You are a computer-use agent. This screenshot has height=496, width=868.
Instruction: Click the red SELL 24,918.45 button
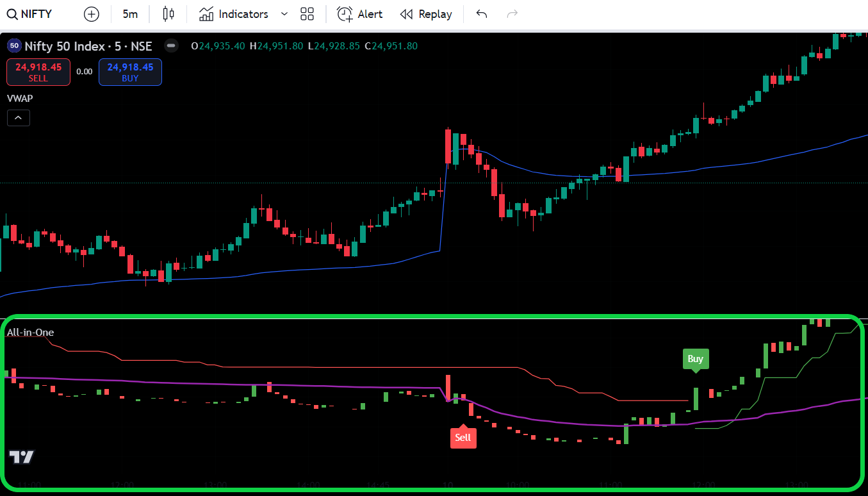coord(38,72)
